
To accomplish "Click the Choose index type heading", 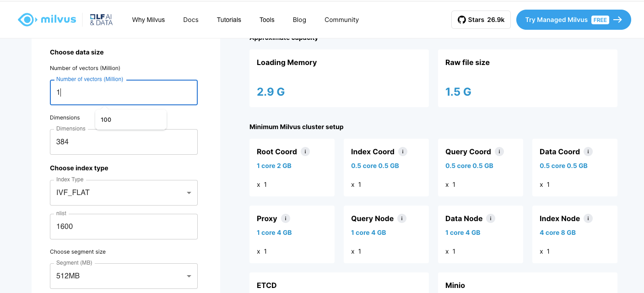I will coord(79,168).
